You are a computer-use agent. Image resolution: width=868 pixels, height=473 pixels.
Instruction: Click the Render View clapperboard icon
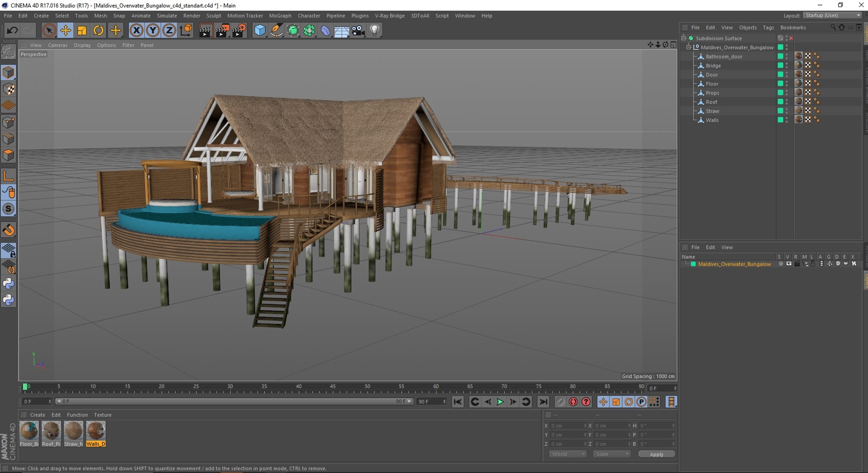click(x=206, y=30)
